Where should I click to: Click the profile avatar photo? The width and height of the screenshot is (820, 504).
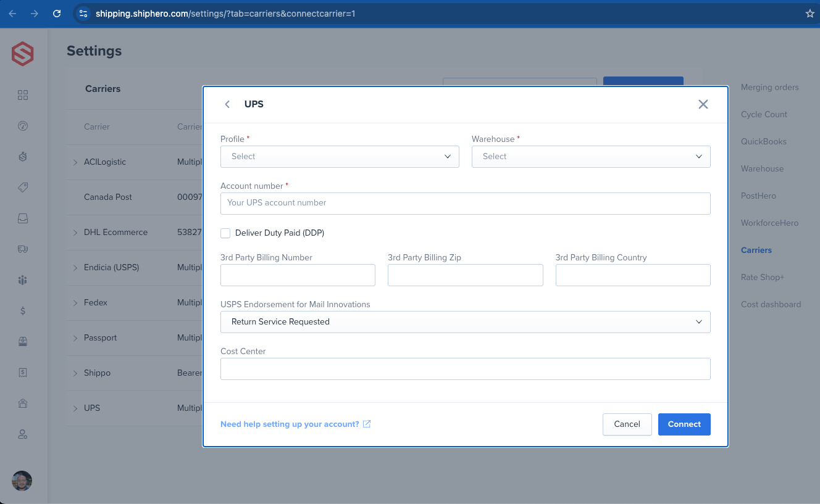[x=22, y=481]
